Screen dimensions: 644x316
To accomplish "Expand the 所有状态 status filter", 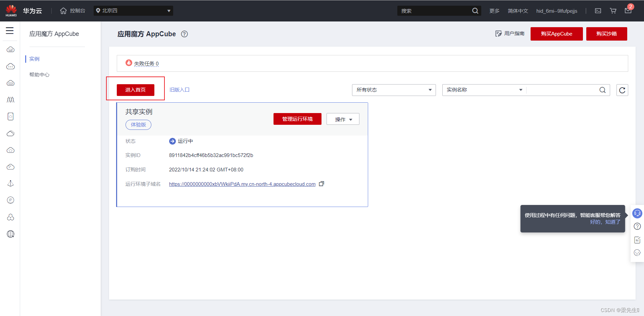I will [394, 90].
